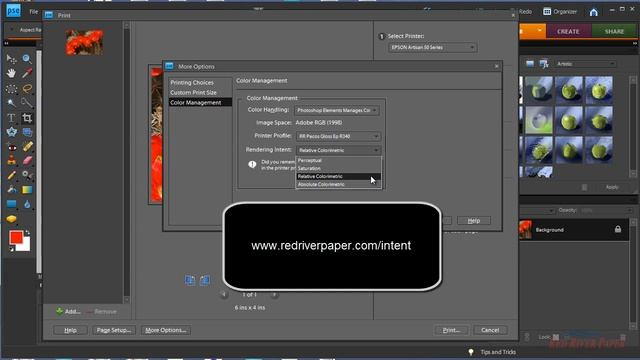The height and width of the screenshot is (360, 640).
Task: Choose Absolute Colorimetric rendering intent
Action: 338,184
